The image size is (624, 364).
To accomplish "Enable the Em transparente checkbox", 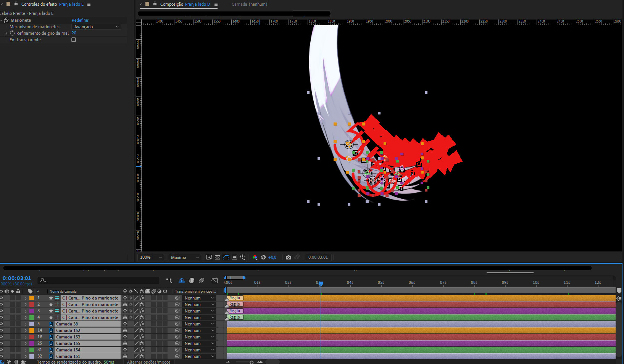I will 74,40.
